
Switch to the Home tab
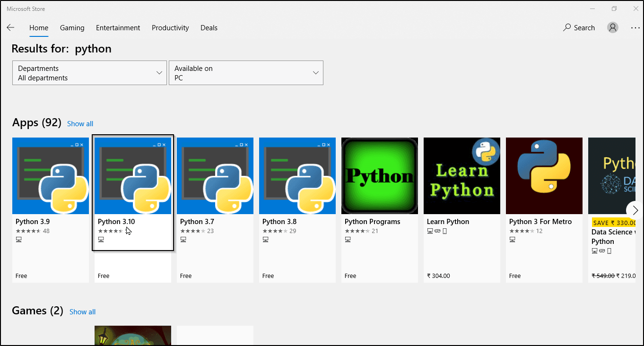coord(39,28)
